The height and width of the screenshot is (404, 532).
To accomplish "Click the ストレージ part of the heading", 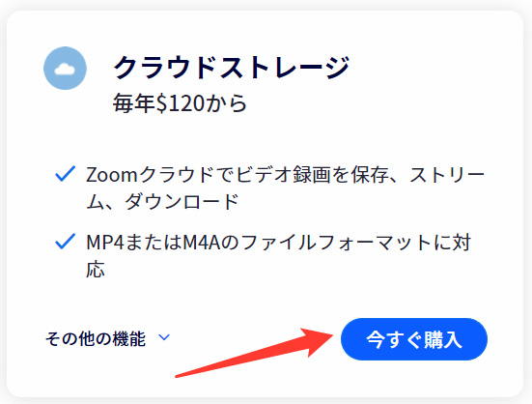I will point(284,68).
